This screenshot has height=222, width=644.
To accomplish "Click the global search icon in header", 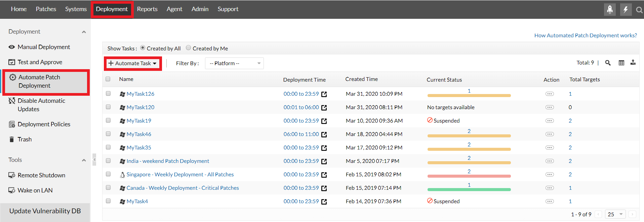I will coord(639,10).
